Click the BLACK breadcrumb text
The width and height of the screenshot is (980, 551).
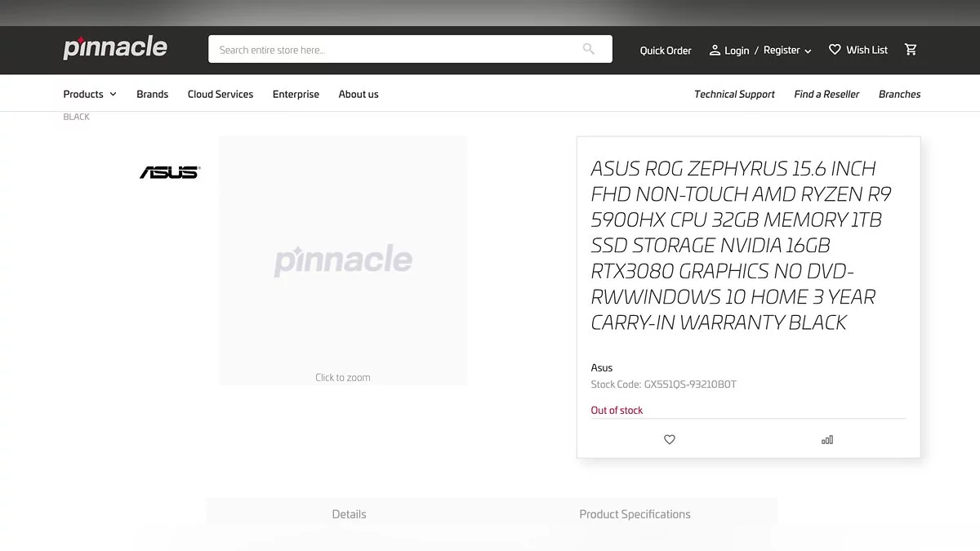click(x=77, y=117)
